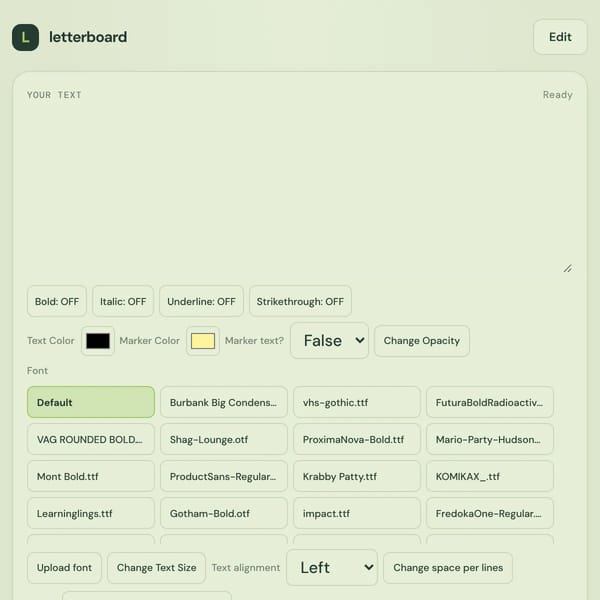Image resolution: width=600 pixels, height=600 pixels.
Task: Select Gotham-Bold.otf font
Action: (x=224, y=514)
